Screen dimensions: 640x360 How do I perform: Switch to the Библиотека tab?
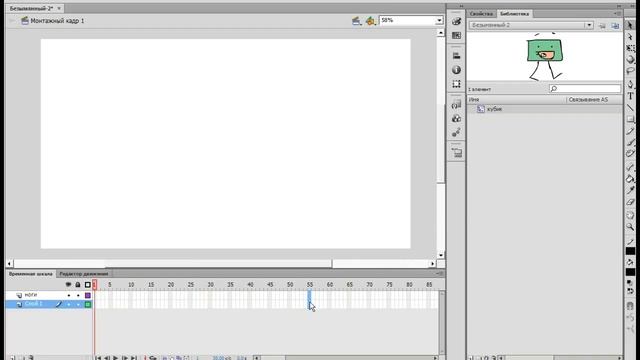click(514, 14)
